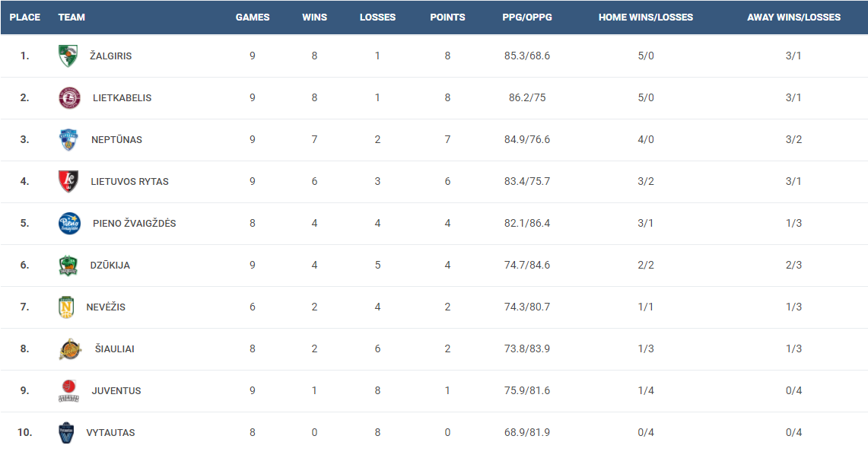The height and width of the screenshot is (455, 868).
Task: Open the Žalgiris team name link
Action: pyautogui.click(x=111, y=56)
